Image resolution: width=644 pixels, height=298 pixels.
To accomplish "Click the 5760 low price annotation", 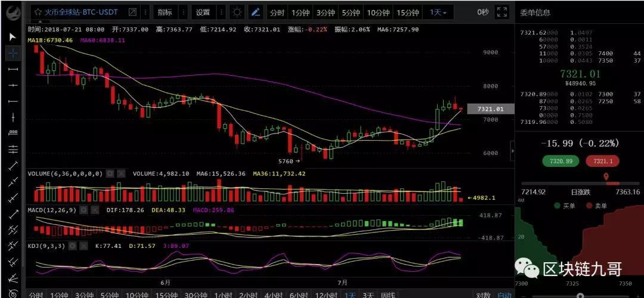I will [290, 162].
